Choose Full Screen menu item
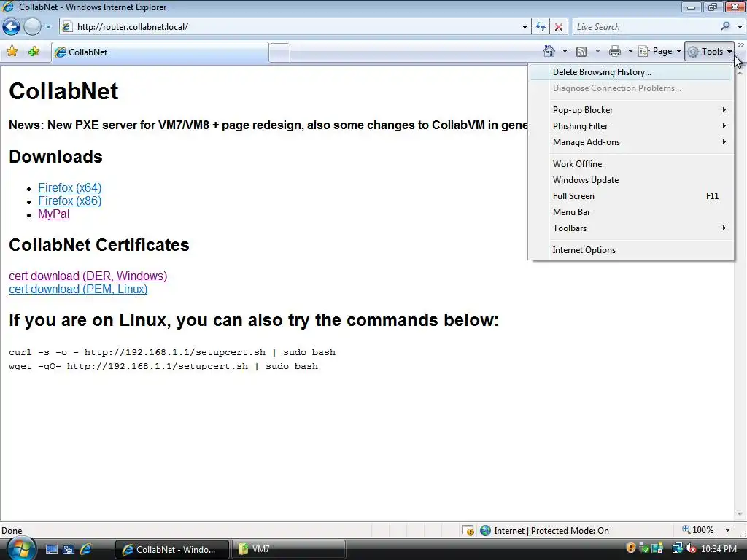Image resolution: width=747 pixels, height=560 pixels. point(631,196)
